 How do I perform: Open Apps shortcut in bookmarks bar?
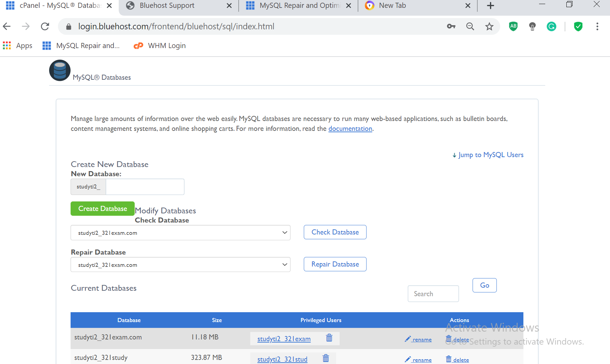(18, 46)
